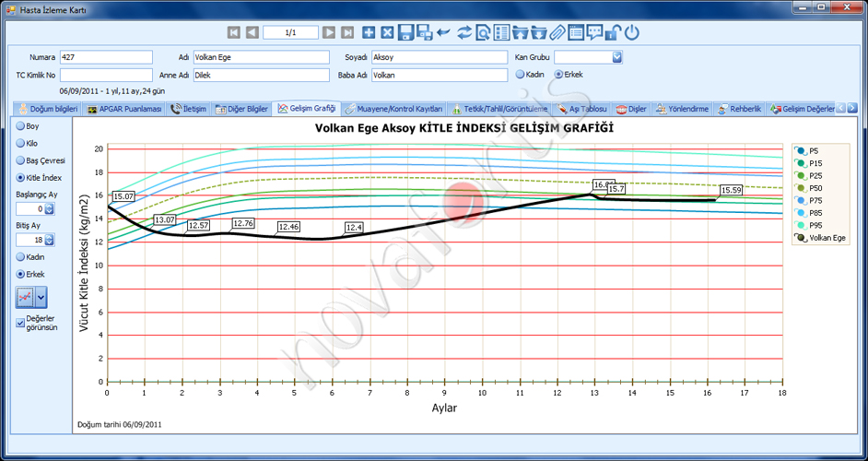
Task: Click the speech bubble message icon
Action: [x=595, y=32]
